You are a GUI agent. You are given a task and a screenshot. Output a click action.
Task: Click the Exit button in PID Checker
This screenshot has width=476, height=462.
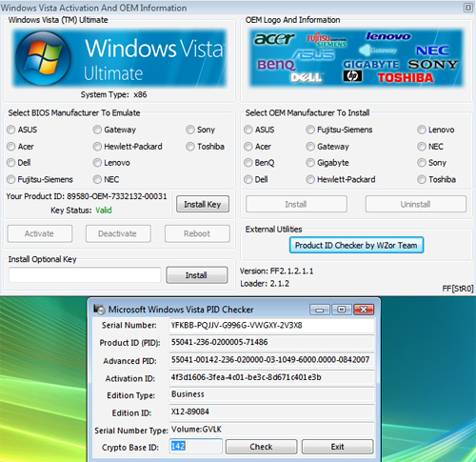click(x=337, y=447)
